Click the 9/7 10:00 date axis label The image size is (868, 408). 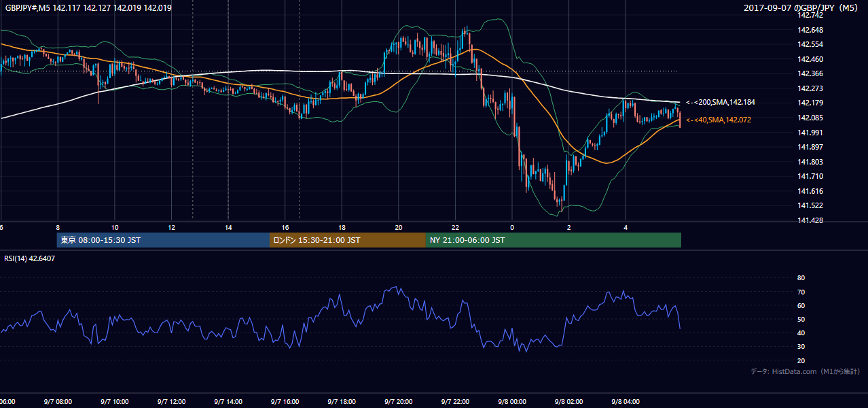pyautogui.click(x=115, y=402)
